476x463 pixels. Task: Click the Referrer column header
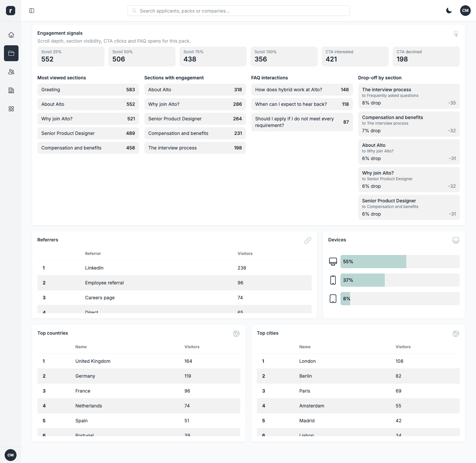[93, 254]
